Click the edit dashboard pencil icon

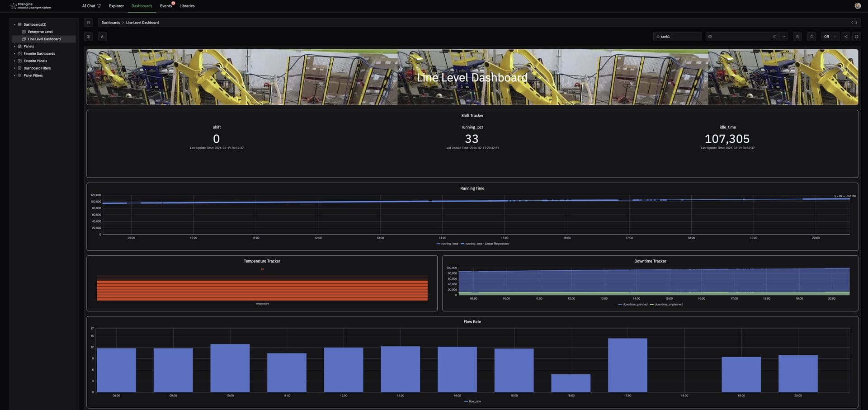point(102,37)
